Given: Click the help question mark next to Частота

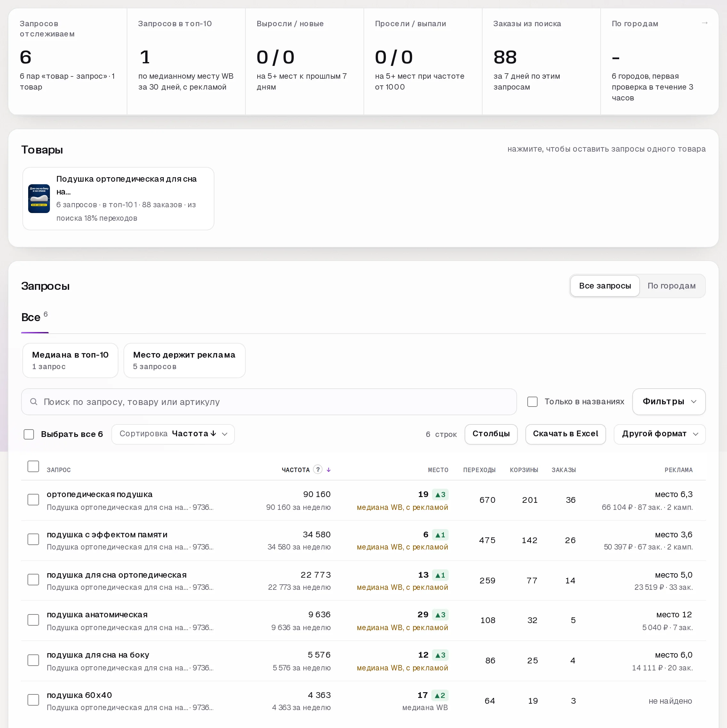Looking at the screenshot, I should click(318, 469).
